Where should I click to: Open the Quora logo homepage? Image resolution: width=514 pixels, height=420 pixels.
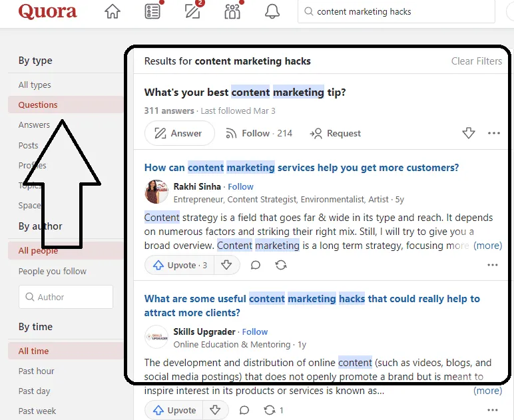(47, 11)
